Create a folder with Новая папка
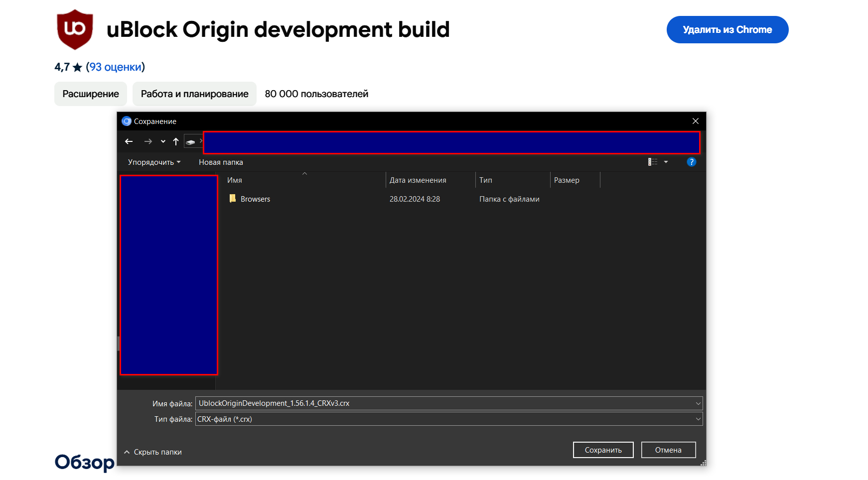The height and width of the screenshot is (480, 868). coord(221,162)
